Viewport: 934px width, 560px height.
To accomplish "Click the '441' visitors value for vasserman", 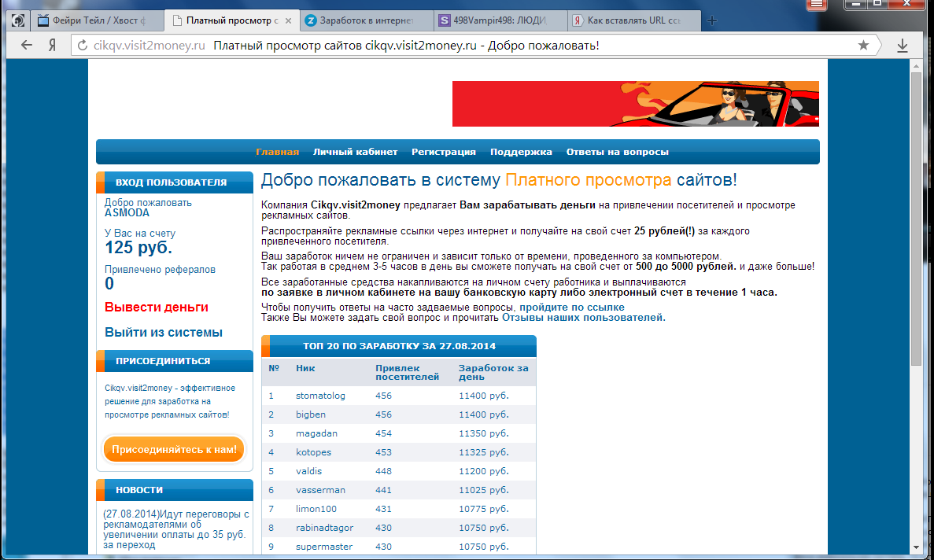I will [x=384, y=490].
